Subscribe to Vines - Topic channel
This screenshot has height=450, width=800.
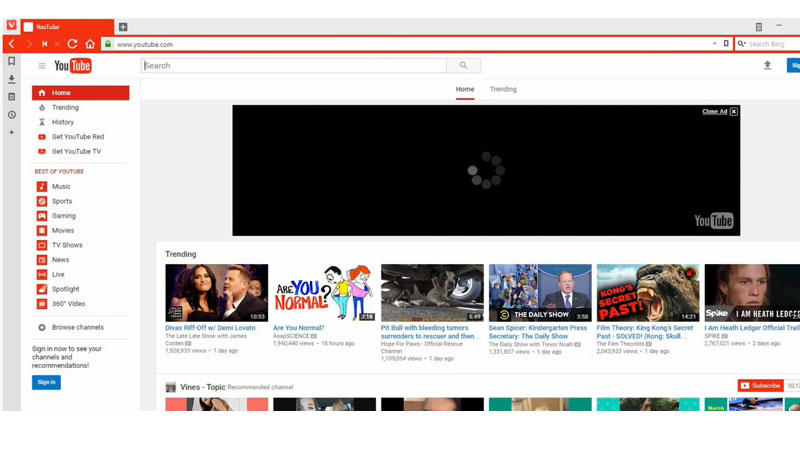click(760, 386)
